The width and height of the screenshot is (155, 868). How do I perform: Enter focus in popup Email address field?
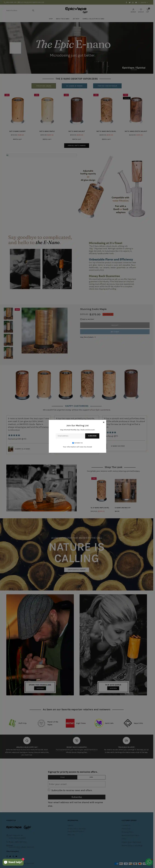(70, 436)
